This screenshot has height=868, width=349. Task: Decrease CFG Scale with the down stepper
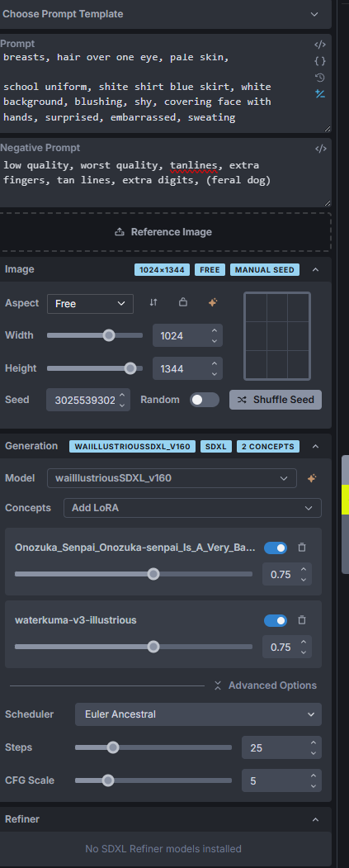314,786
